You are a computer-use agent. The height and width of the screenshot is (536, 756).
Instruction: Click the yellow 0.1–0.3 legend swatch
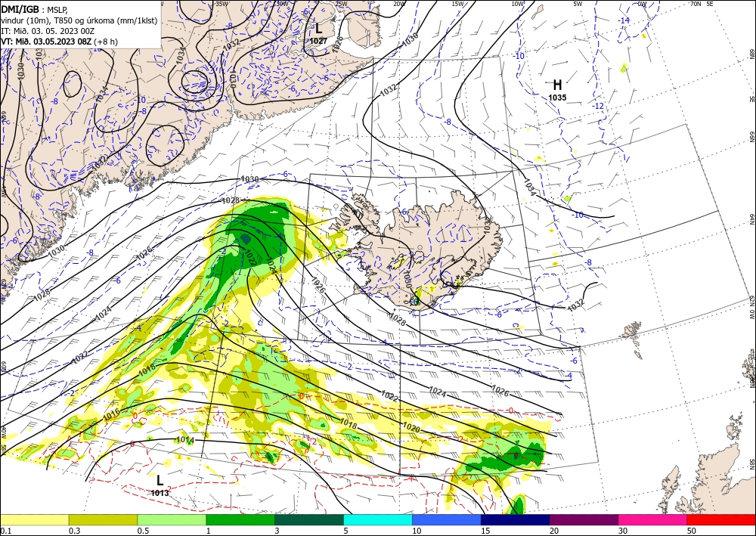click(34, 519)
